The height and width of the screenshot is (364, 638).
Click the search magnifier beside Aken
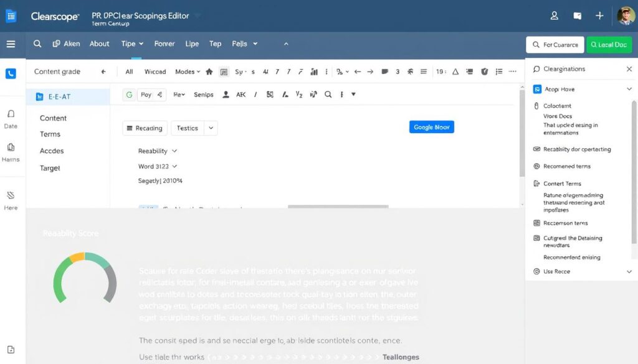(x=37, y=44)
